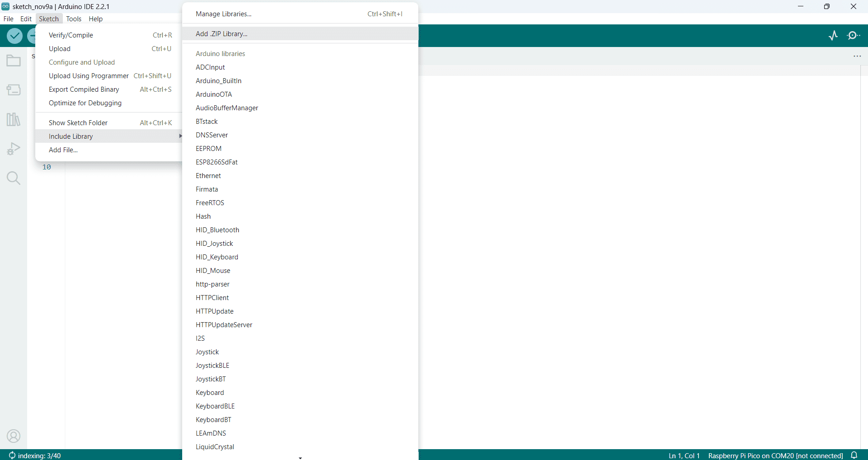The image size is (868, 460).
Task: Select Add .ZIP Library menu entry
Action: (x=222, y=34)
